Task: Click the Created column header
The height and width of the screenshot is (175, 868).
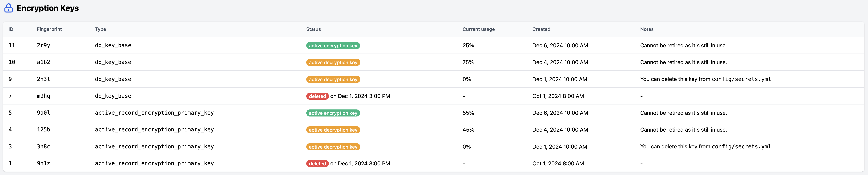Action: tap(541, 29)
